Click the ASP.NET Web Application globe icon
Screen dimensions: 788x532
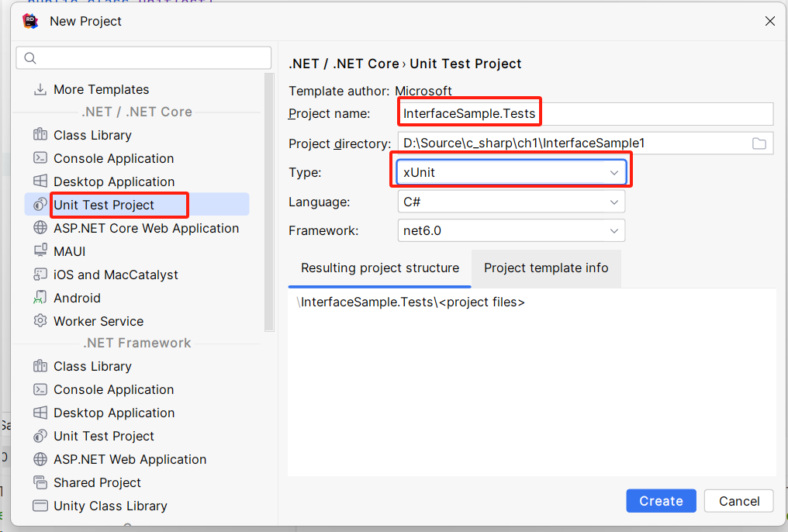pyautogui.click(x=40, y=459)
